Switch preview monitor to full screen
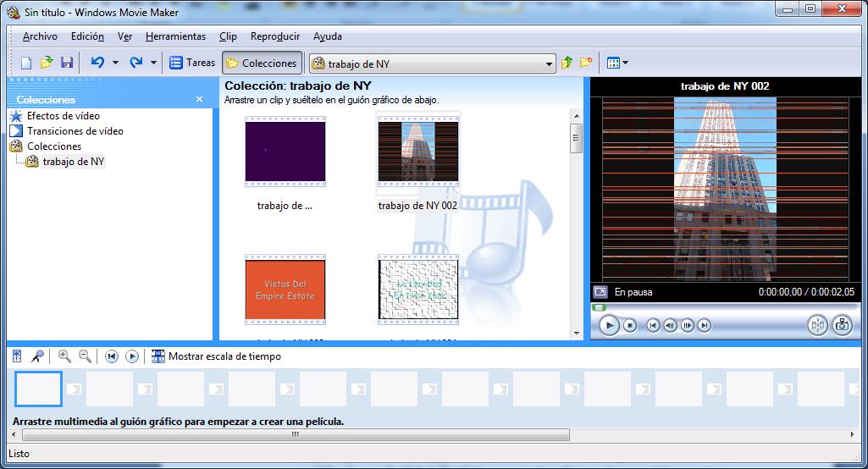Screen dimensions: 868x469 [x=600, y=292]
